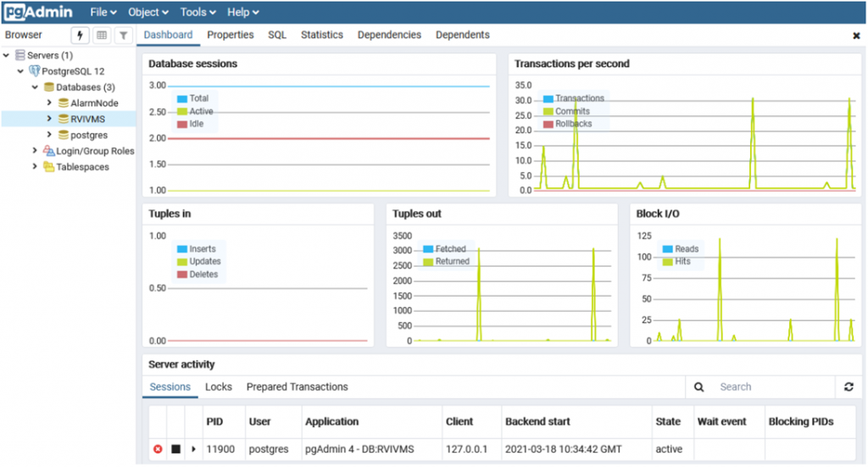Terminate session with red X icon
868x467 pixels.
[x=158, y=448]
